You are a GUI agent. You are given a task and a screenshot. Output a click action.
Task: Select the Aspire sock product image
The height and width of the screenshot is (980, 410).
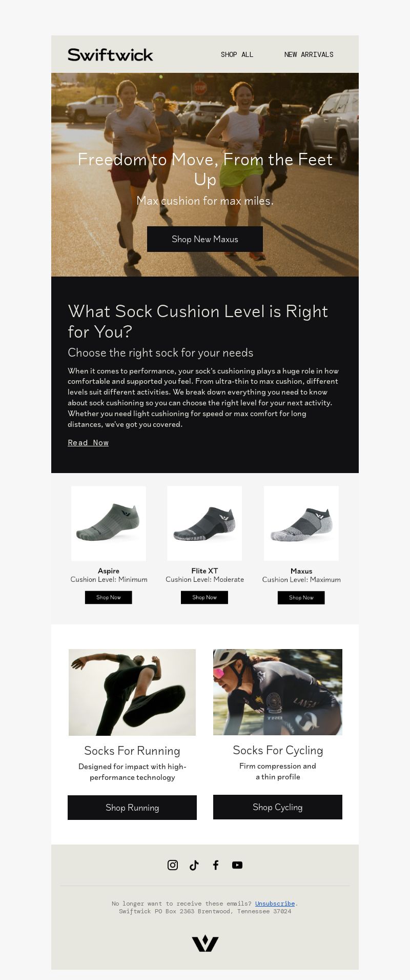click(109, 523)
